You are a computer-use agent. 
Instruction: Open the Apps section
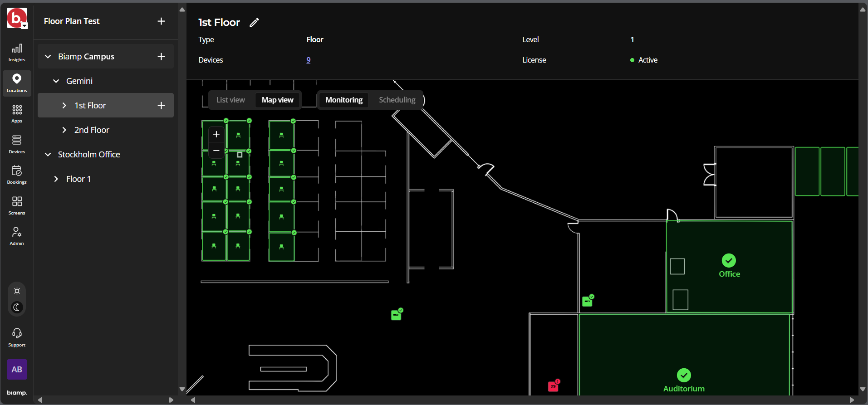click(x=17, y=114)
